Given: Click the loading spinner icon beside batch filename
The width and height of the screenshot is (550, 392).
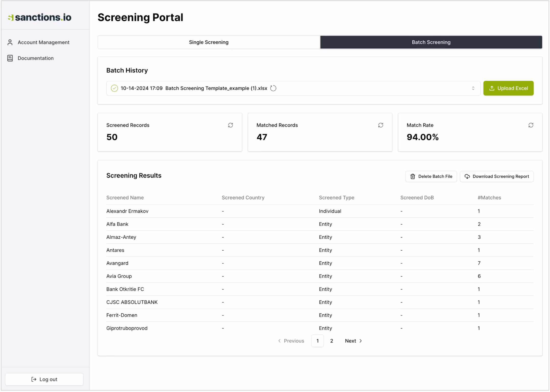Looking at the screenshot, I should 273,88.
